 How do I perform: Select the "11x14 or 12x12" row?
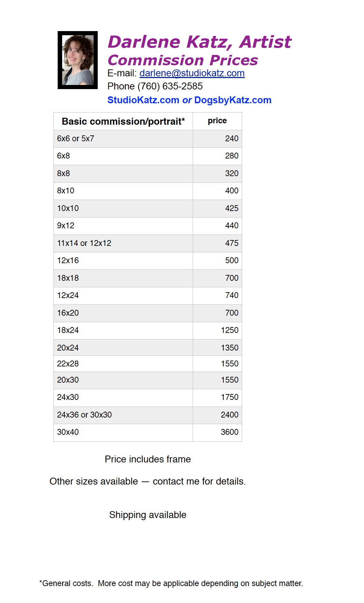(x=84, y=243)
